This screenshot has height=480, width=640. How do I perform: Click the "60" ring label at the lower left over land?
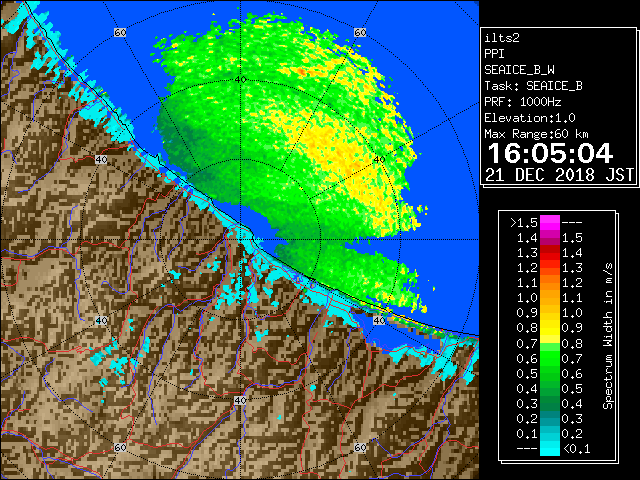tap(120, 447)
